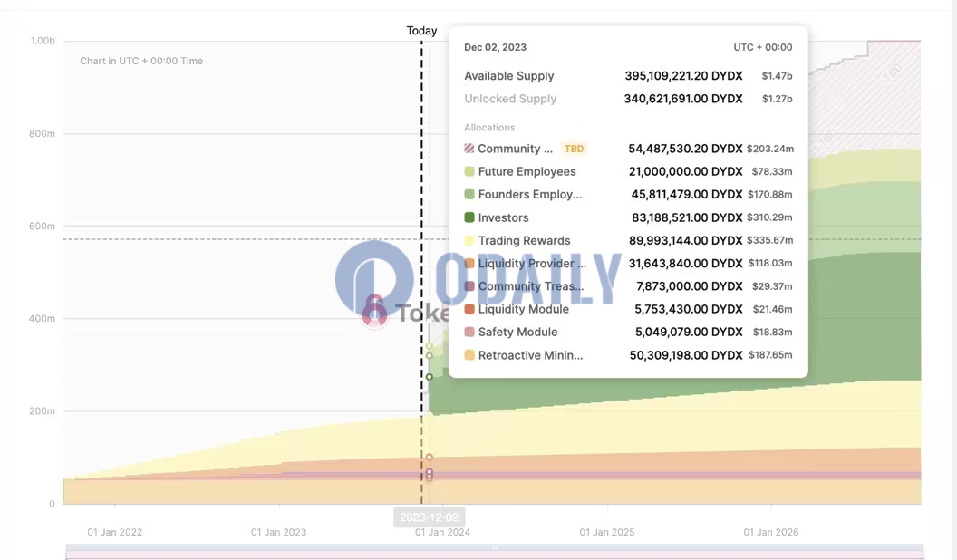The width and height of the screenshot is (957, 560).
Task: Select the '$310.29m' amount
Action: 769,217
